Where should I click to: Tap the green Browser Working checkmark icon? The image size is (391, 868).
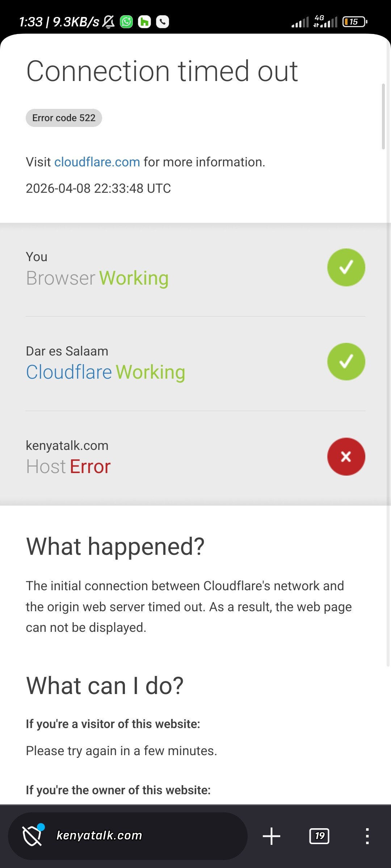(x=346, y=268)
